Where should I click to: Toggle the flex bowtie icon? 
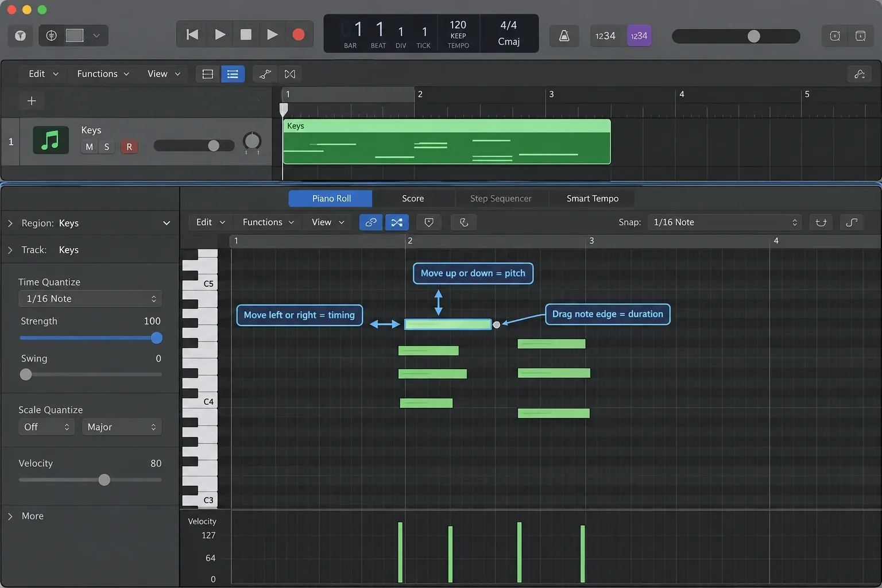[290, 74]
